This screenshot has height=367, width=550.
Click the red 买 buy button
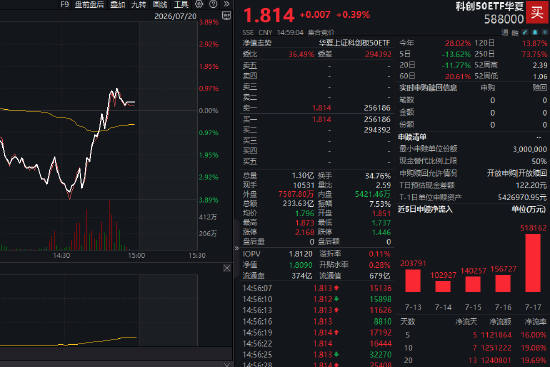pyautogui.click(x=538, y=12)
